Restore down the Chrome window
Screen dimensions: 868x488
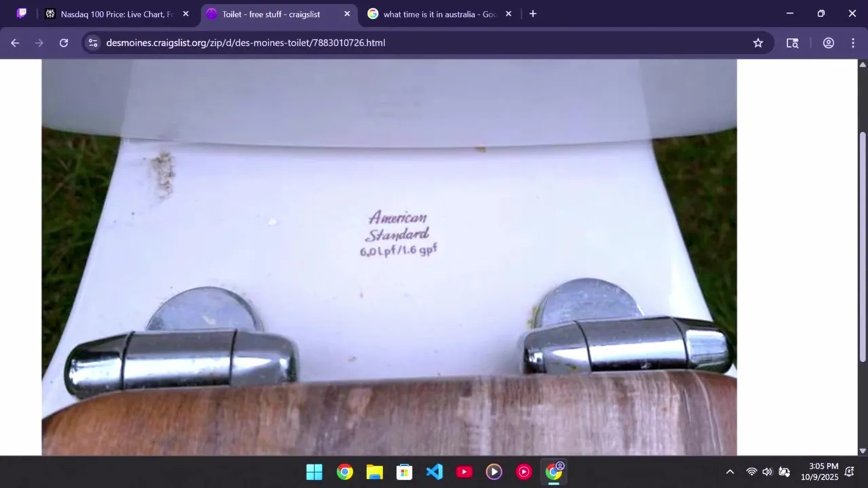(x=821, y=14)
